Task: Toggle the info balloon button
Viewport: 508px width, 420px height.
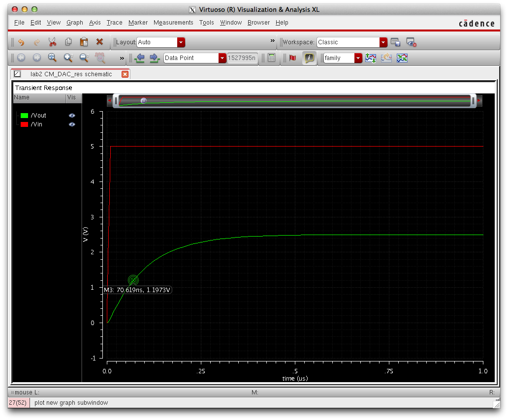Action: 309,58
